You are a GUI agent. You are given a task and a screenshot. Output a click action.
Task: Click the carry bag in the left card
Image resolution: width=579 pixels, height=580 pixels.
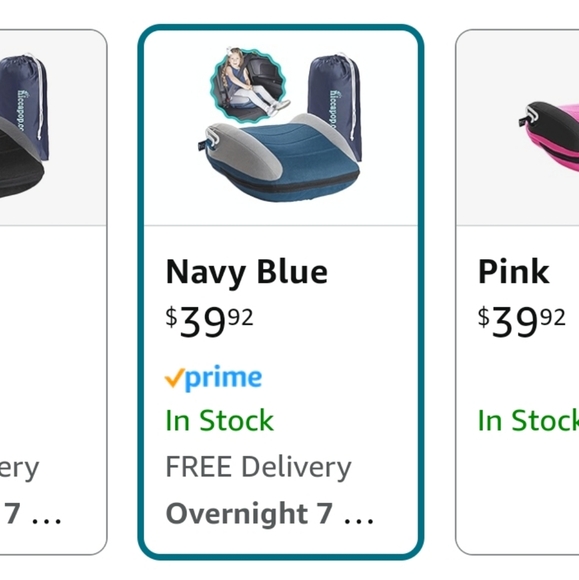click(24, 105)
